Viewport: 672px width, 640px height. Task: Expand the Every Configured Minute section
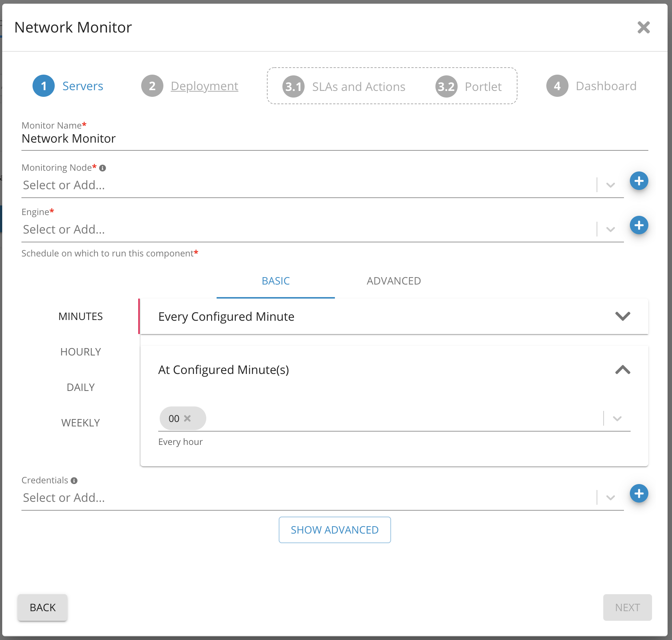[x=622, y=316]
